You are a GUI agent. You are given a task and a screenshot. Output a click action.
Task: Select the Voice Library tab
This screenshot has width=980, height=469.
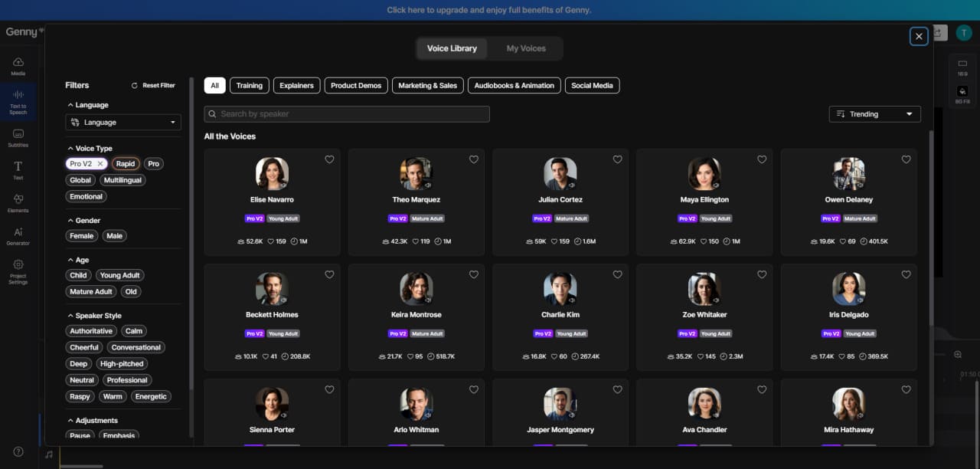click(x=452, y=48)
